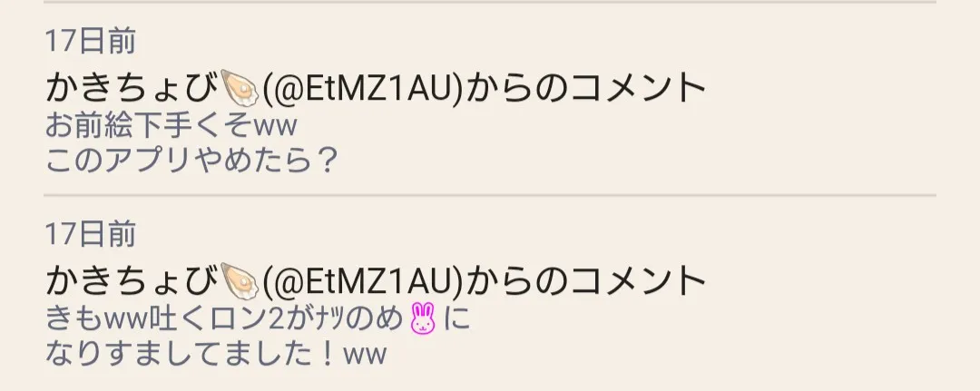Tap the first かきちょび username
This screenshot has height=391, width=980.
[x=132, y=88]
